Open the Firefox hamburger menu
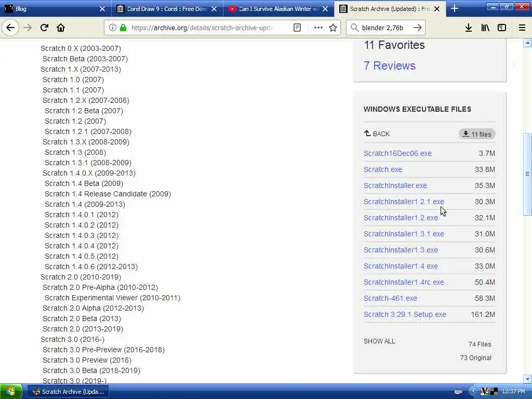532x399 pixels. [x=522, y=28]
